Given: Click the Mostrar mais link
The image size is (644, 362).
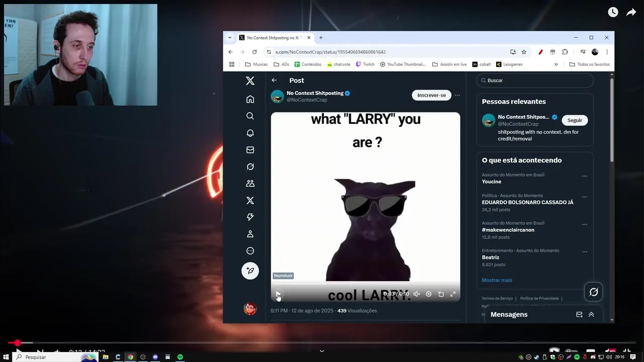Looking at the screenshot, I should [x=497, y=280].
